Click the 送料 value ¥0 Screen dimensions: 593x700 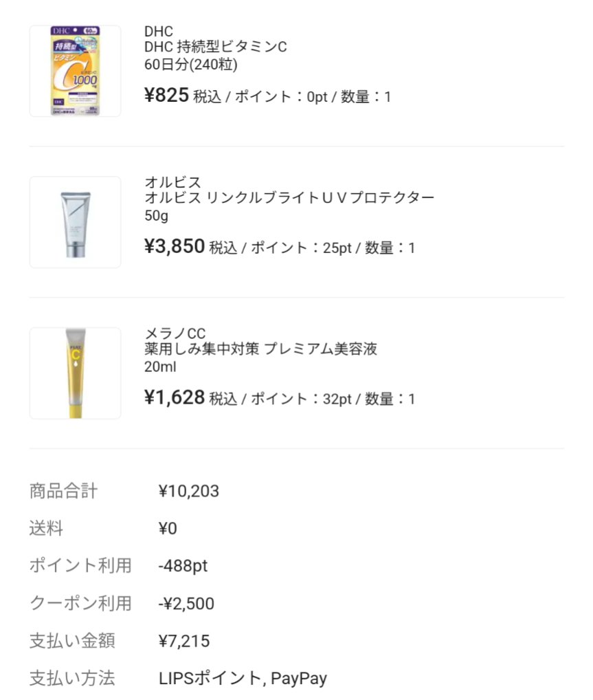[168, 529]
